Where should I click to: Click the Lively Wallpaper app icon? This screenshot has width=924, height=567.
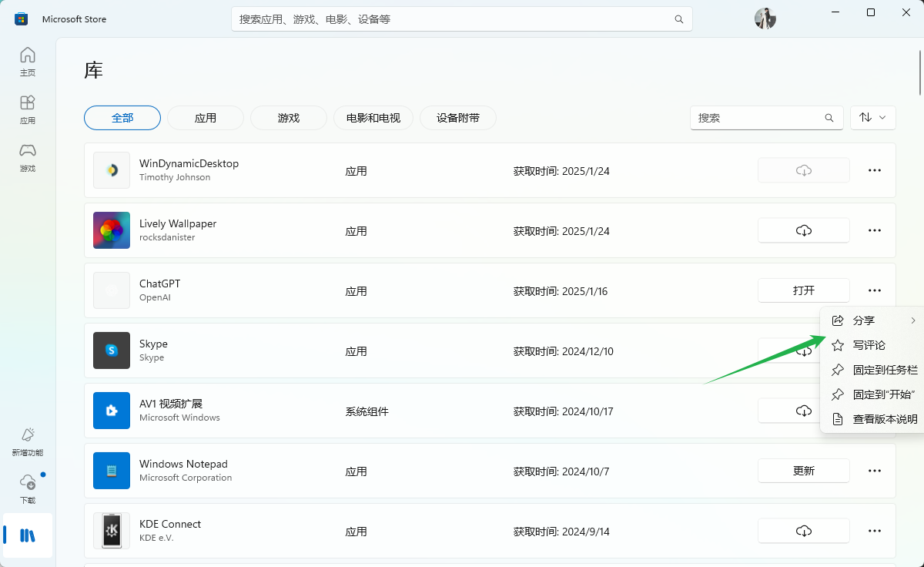point(112,230)
